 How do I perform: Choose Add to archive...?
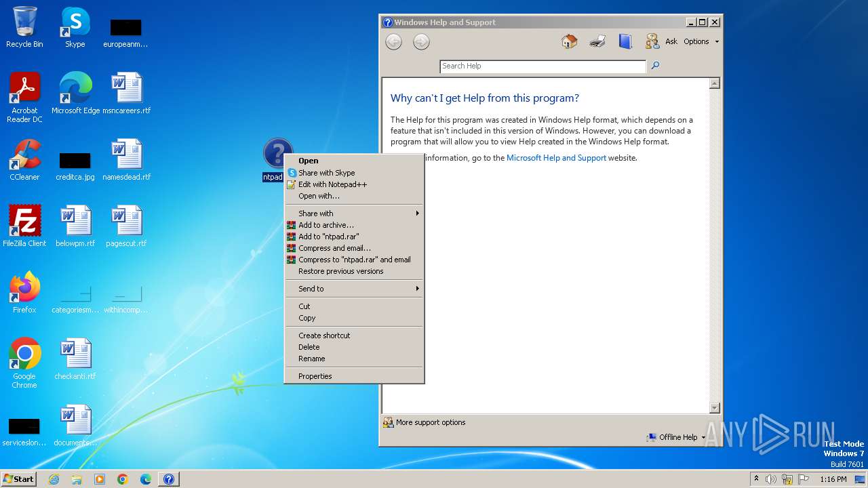[x=354, y=225]
